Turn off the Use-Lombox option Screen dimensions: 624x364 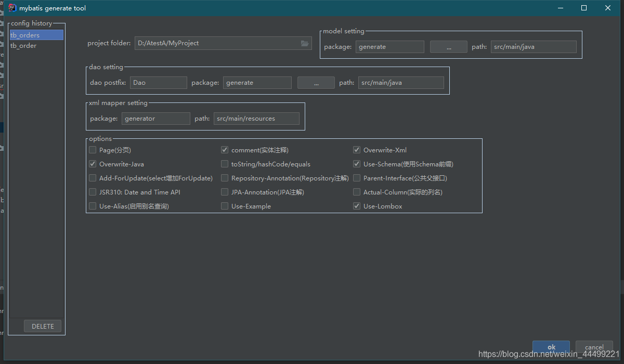[357, 205]
